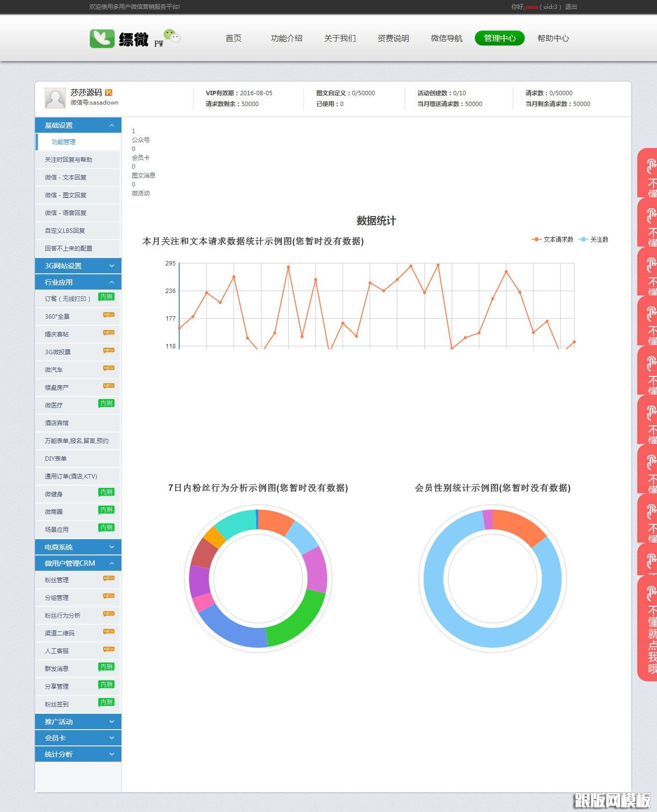This screenshot has height=812, width=657.
Task: Go to 帮助中心 in top navigation
Action: click(553, 38)
